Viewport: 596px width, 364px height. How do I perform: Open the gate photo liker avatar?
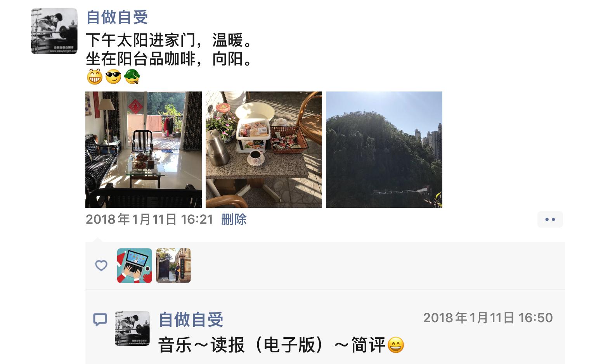tap(173, 266)
